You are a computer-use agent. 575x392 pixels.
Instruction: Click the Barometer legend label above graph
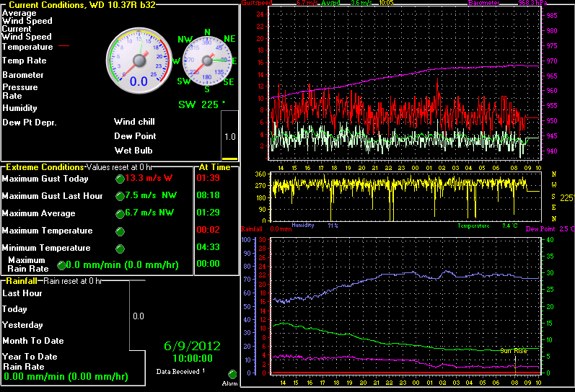483,3
